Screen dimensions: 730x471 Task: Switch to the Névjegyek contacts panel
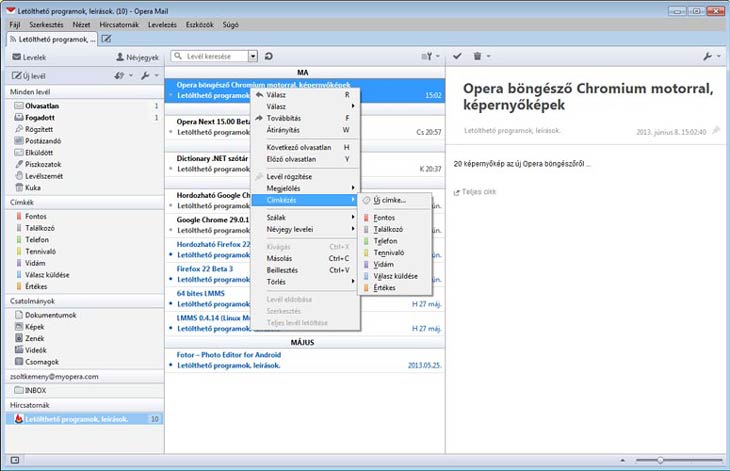point(139,57)
